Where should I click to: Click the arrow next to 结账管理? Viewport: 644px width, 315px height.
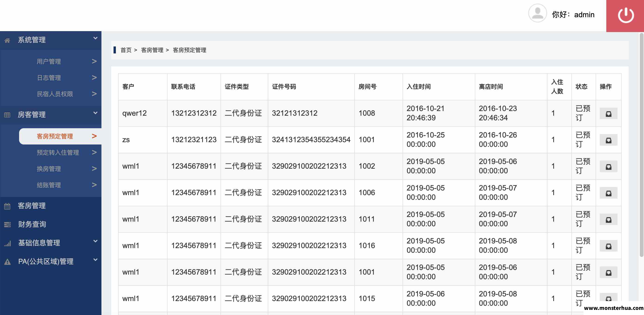(94, 185)
